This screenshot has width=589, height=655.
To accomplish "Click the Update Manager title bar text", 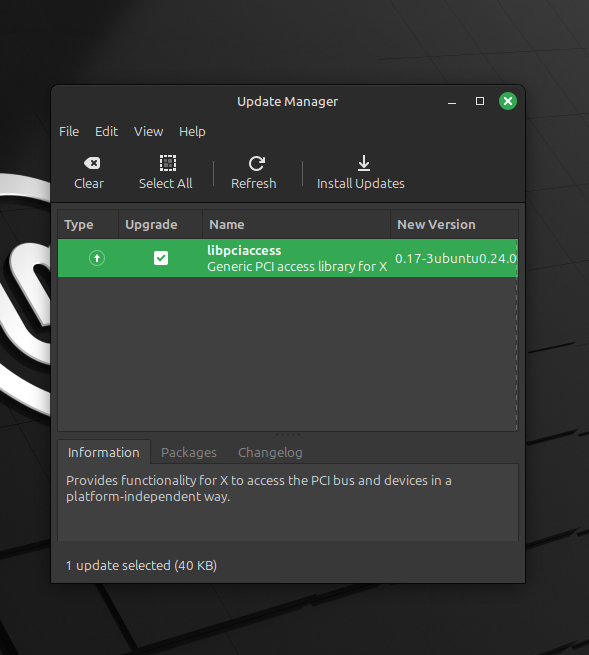I will (287, 102).
